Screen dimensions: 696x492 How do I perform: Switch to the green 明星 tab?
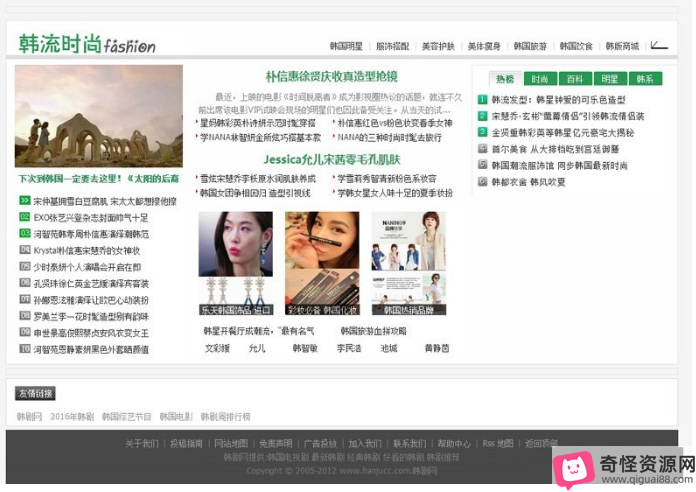coord(610,79)
